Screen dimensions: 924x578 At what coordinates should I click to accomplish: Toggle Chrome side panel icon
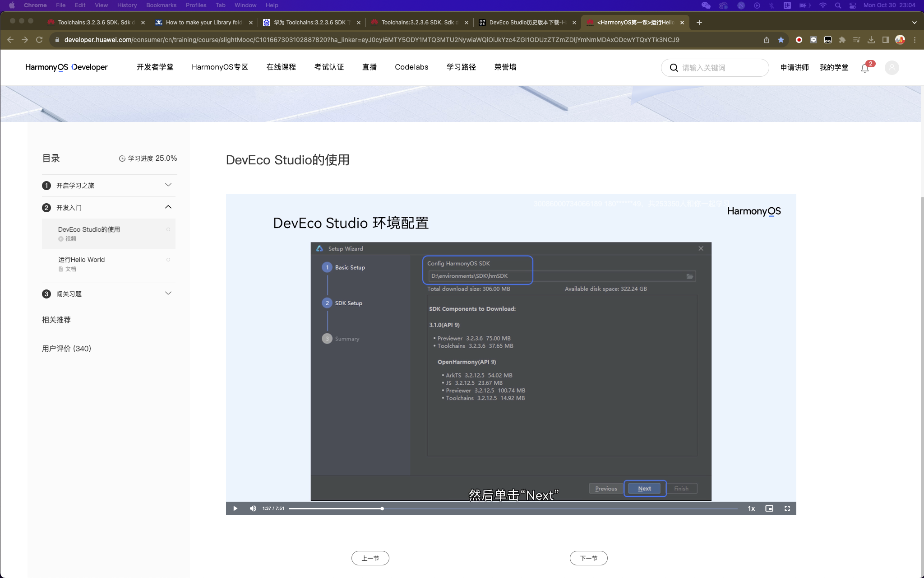pos(886,40)
